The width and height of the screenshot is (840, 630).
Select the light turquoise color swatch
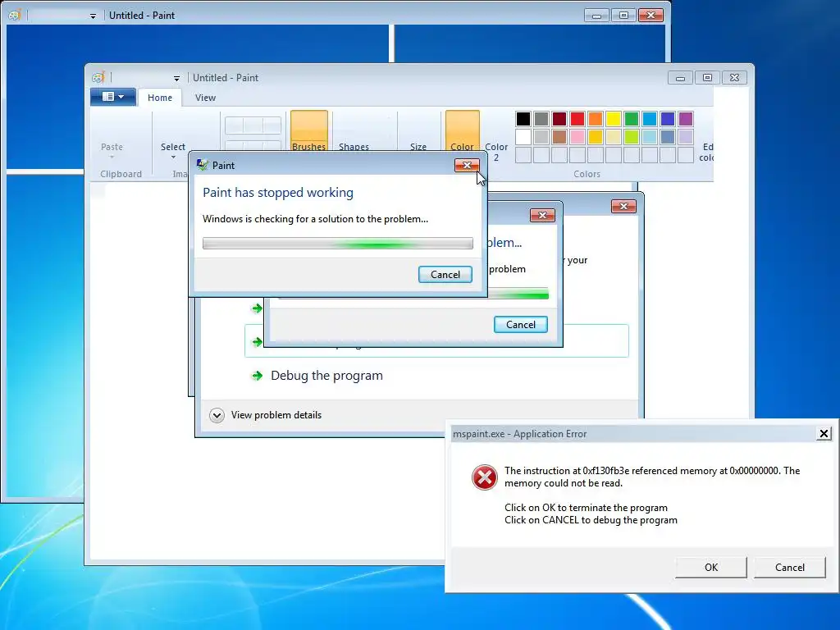650,137
